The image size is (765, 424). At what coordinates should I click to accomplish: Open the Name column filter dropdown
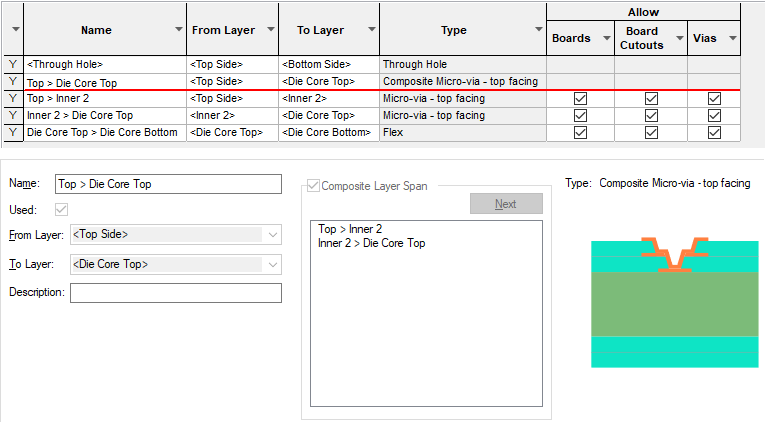click(178, 31)
